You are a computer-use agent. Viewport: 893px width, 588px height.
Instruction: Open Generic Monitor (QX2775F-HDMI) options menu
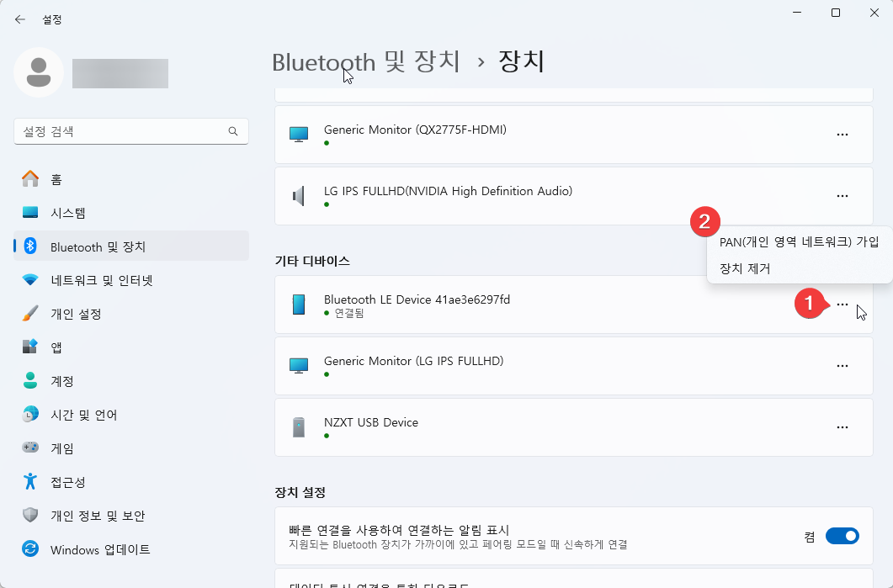[x=843, y=135]
